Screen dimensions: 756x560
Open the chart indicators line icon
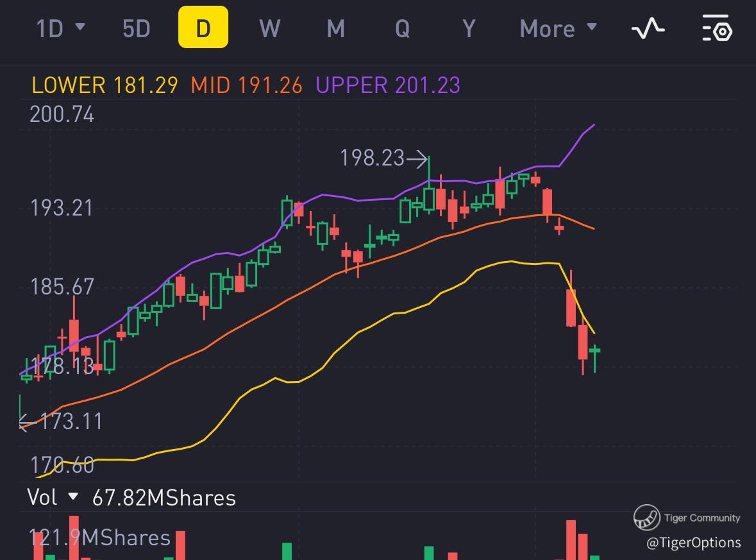[x=648, y=28]
